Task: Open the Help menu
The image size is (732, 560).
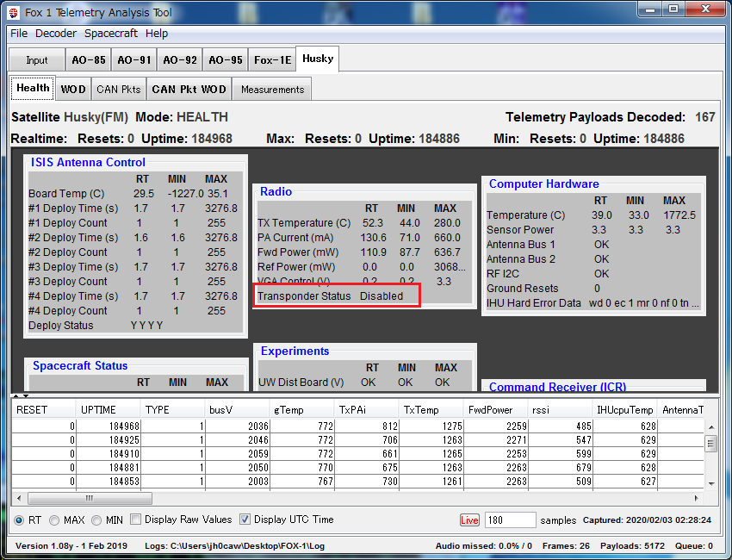Action: 157,34
